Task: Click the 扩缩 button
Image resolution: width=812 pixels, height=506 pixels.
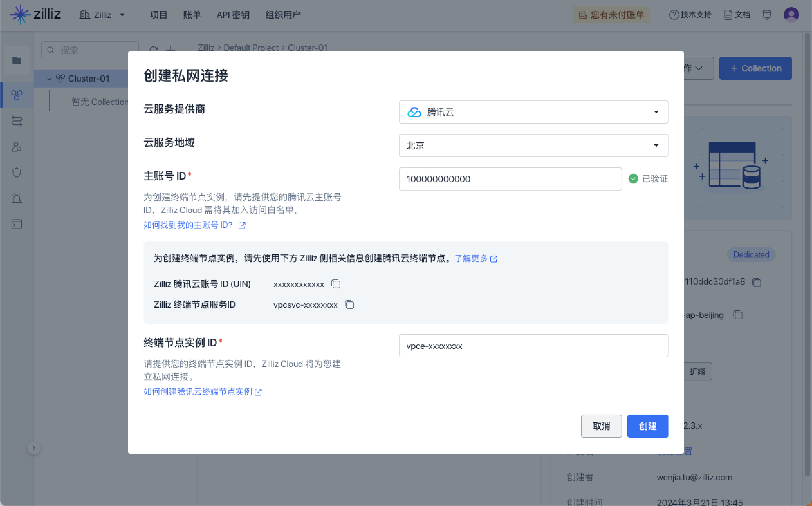Action: coord(698,371)
